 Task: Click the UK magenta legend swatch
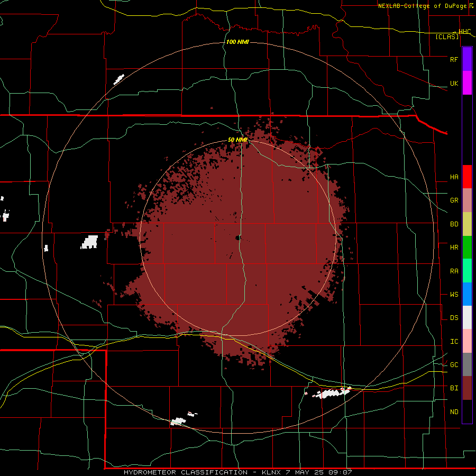pos(467,83)
